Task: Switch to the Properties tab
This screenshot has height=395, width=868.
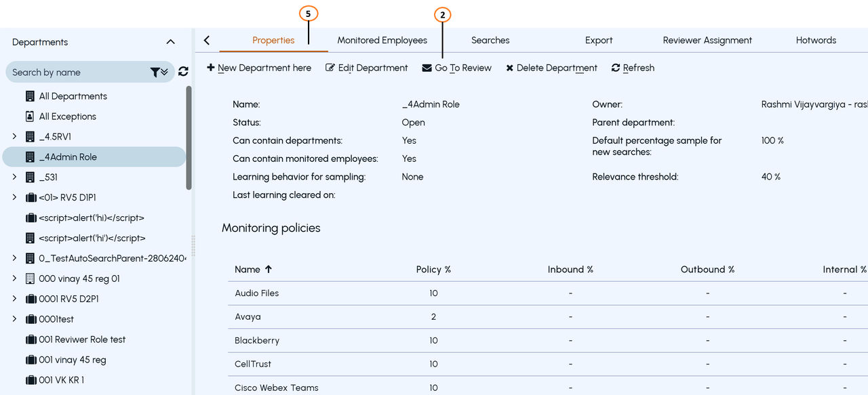Action: point(273,41)
